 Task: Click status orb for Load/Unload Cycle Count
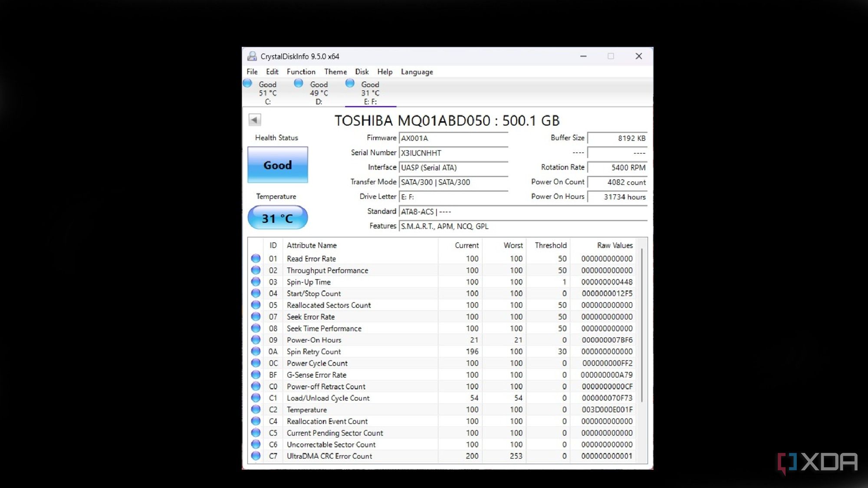point(256,398)
